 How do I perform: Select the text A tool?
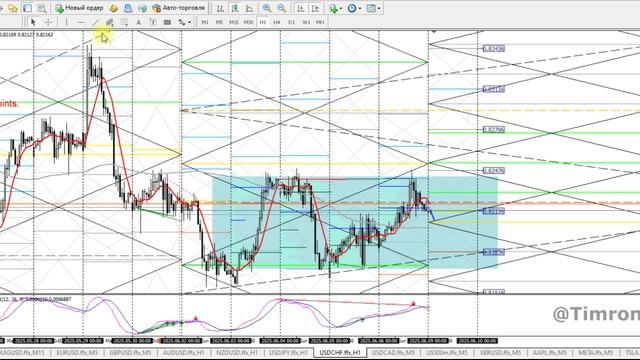(138, 22)
